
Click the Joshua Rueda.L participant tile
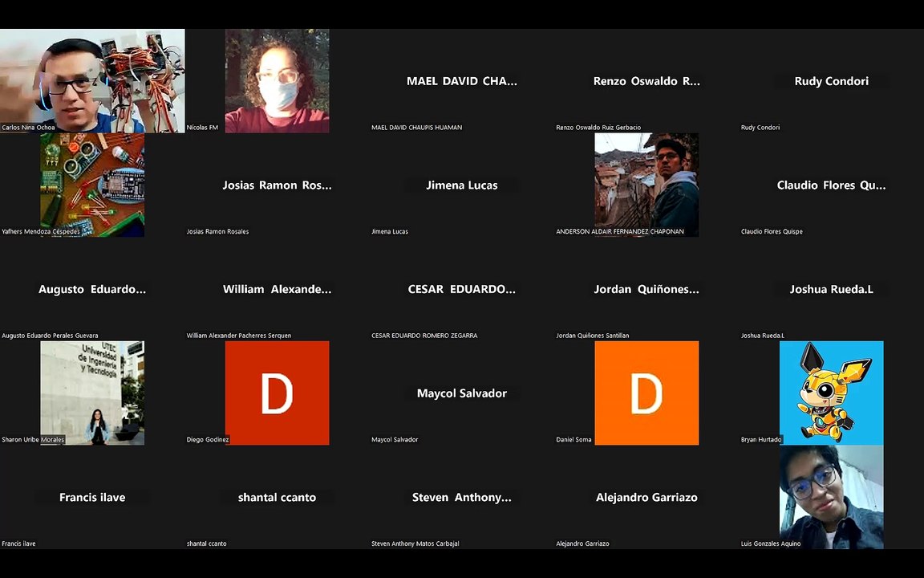832,289
